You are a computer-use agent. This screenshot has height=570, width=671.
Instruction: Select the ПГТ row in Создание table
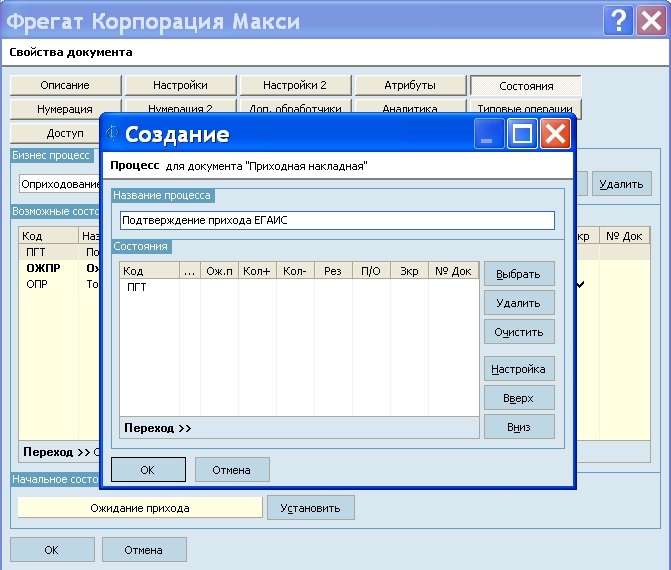pos(299,287)
